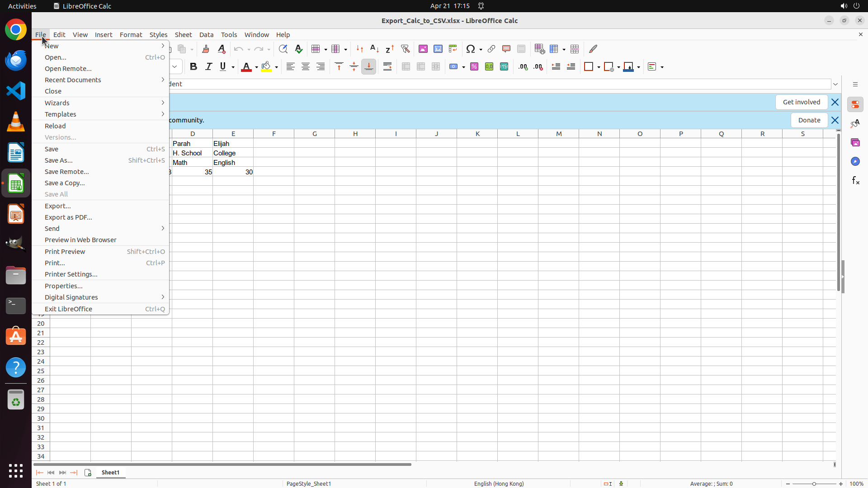The height and width of the screenshot is (488, 868).
Task: Click the Donate button
Action: point(809,120)
